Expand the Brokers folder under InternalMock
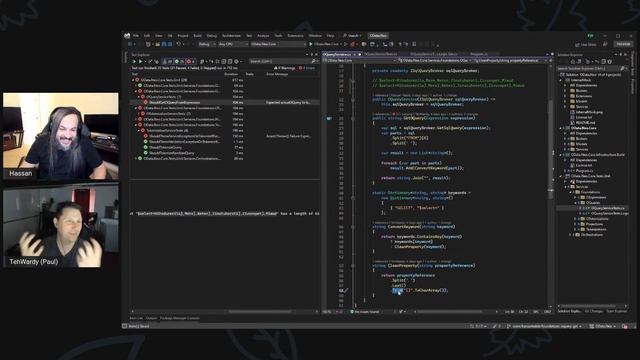Viewport: 640px width, 360px height. click(566, 91)
